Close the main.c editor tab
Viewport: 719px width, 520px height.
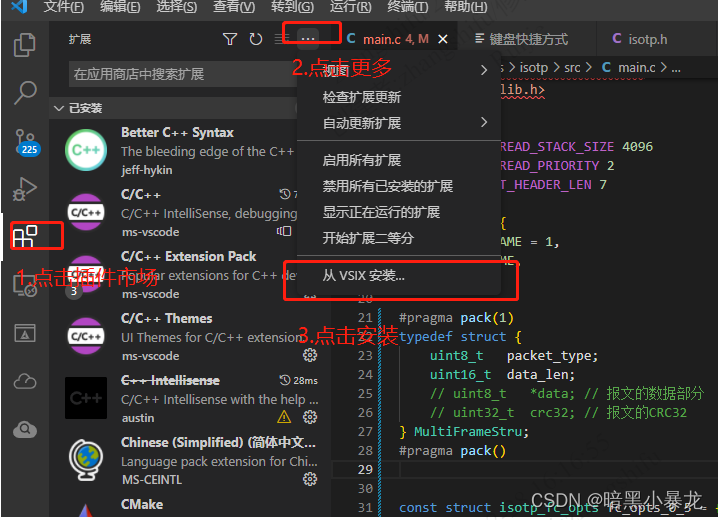[x=442, y=39]
